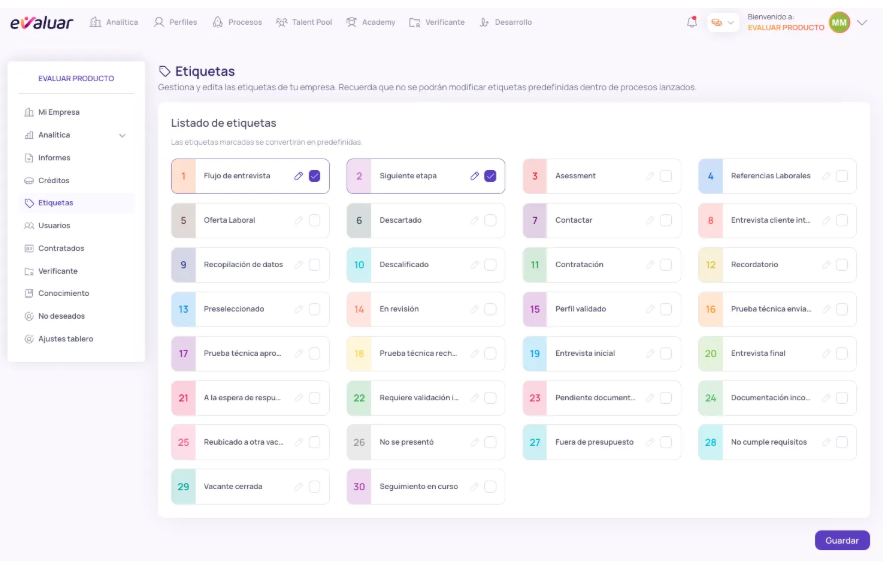Screen dimensions: 883x565
Task: Expand the Analítica sidebar submenu chevron
Action: (x=122, y=135)
